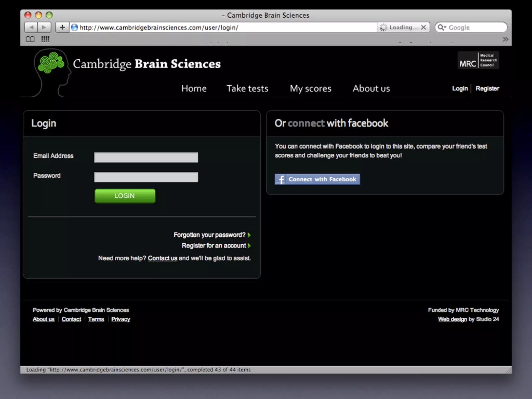Viewport: 532px width, 399px height.
Task: Focus the Password input field
Action: [146, 177]
